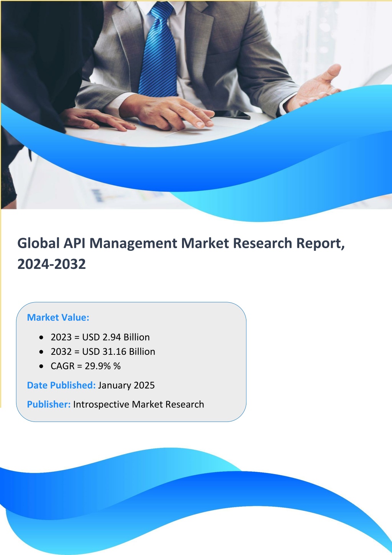Image resolution: width=392 pixels, height=555 pixels.
Task: Click the Publisher label
Action: (x=49, y=405)
